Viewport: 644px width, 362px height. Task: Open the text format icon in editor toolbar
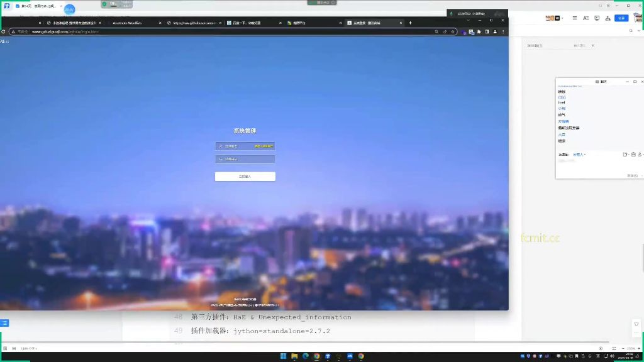(586, 18)
